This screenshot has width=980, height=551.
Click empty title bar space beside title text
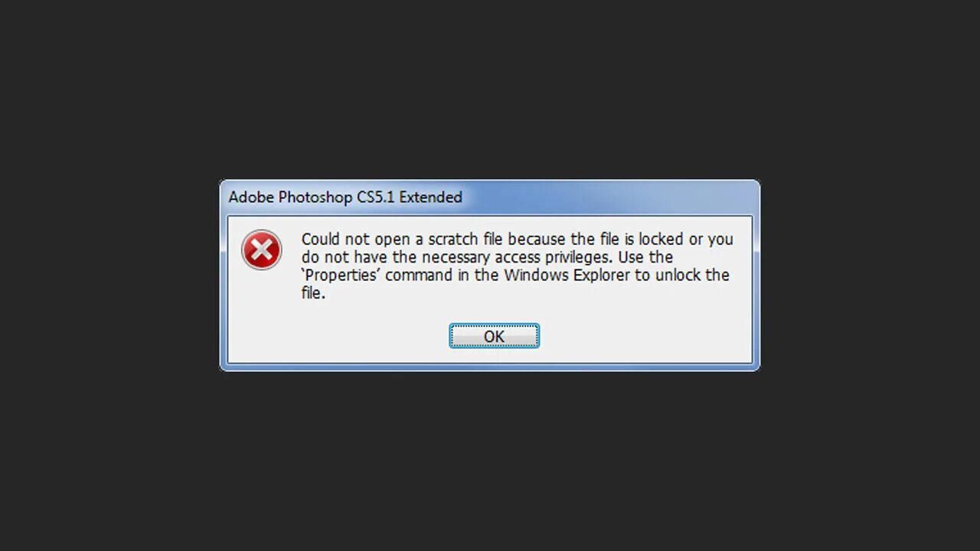[612, 197]
